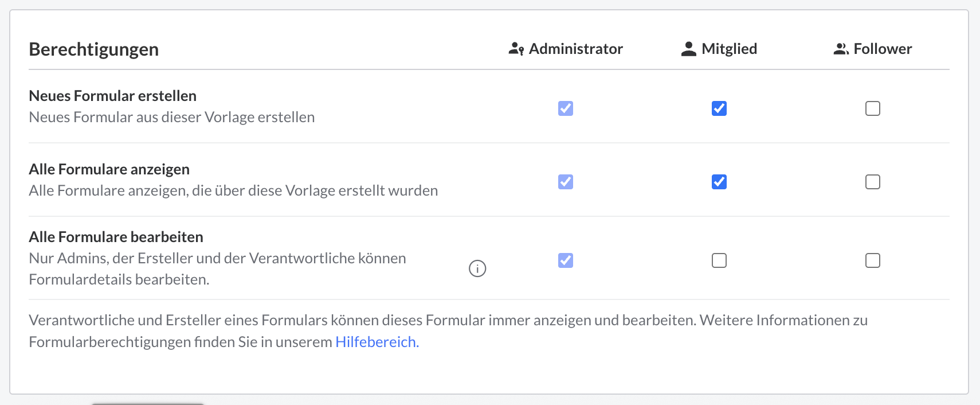Open the Hilfebereich link
This screenshot has width=980, height=405.
pyautogui.click(x=377, y=342)
